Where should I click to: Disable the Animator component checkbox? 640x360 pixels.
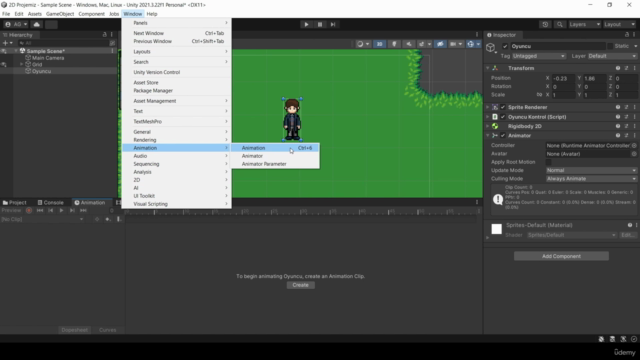coord(503,136)
